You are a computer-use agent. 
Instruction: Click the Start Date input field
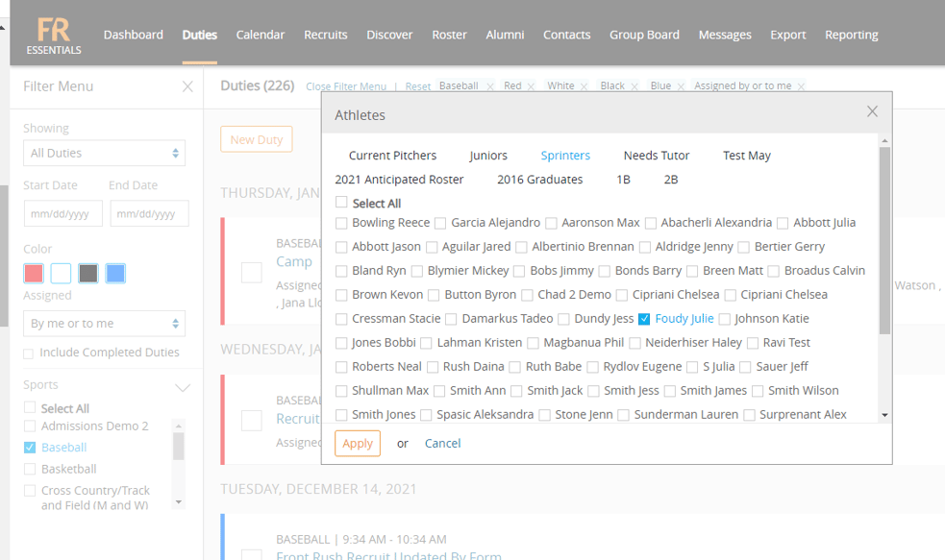[62, 213]
